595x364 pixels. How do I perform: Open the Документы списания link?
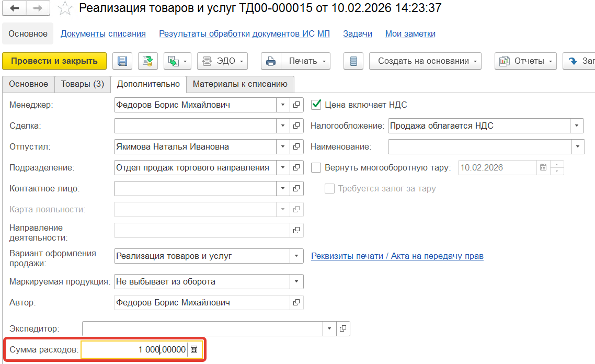[103, 34]
